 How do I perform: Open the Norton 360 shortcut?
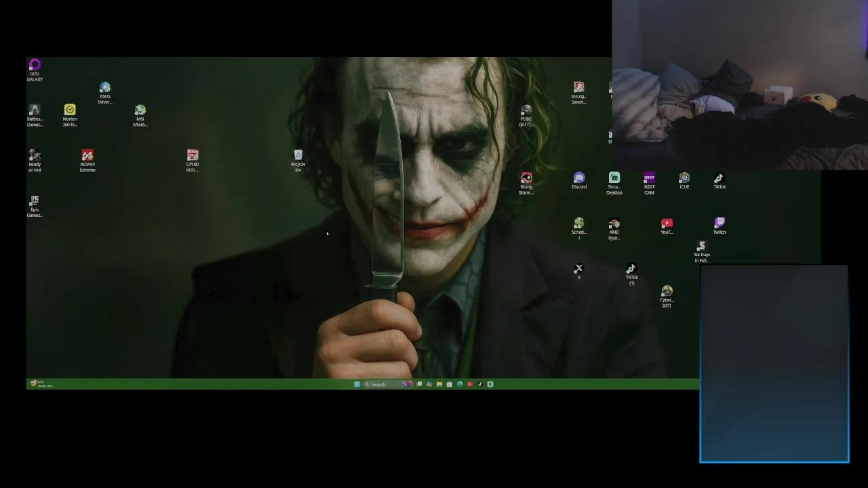click(70, 115)
